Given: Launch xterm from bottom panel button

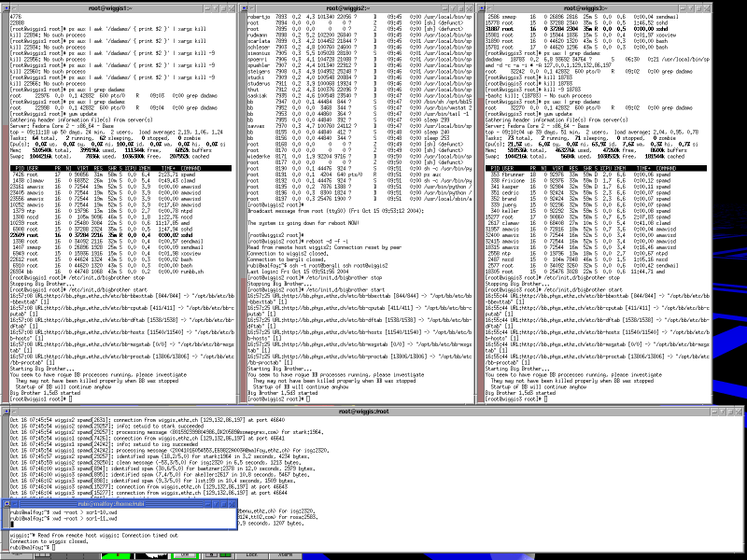Looking at the screenshot, I should pos(286,555).
